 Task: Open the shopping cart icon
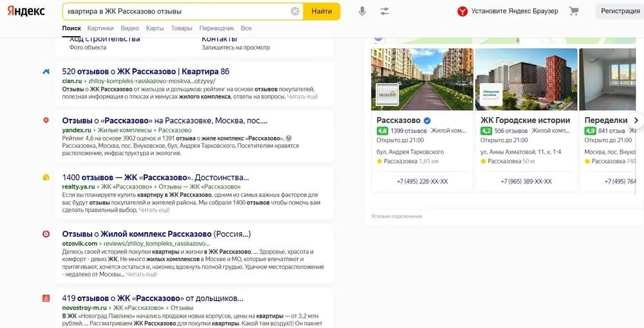tap(574, 11)
